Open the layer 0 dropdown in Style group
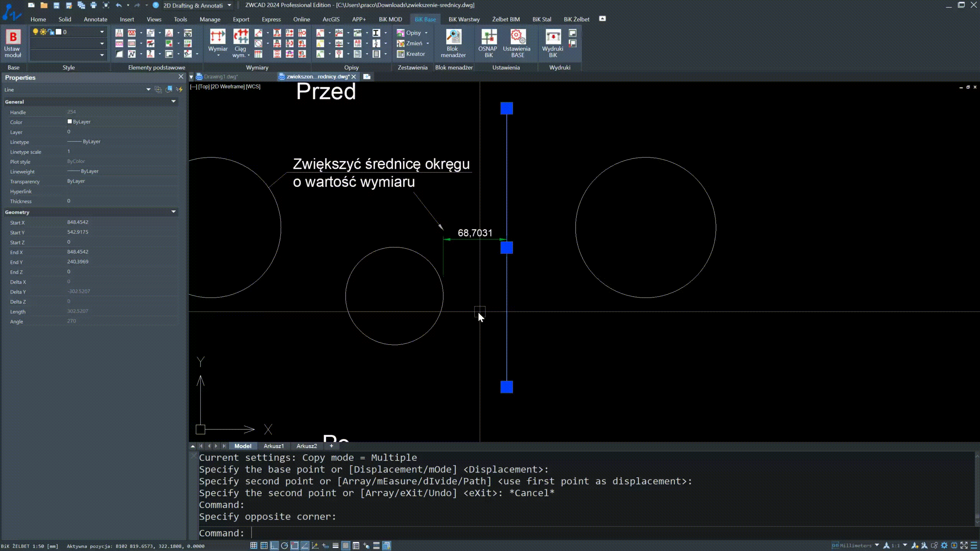This screenshot has height=551, width=980. point(102,32)
